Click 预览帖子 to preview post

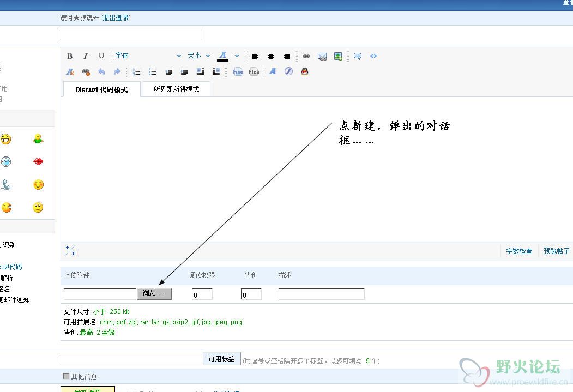pyautogui.click(x=557, y=251)
